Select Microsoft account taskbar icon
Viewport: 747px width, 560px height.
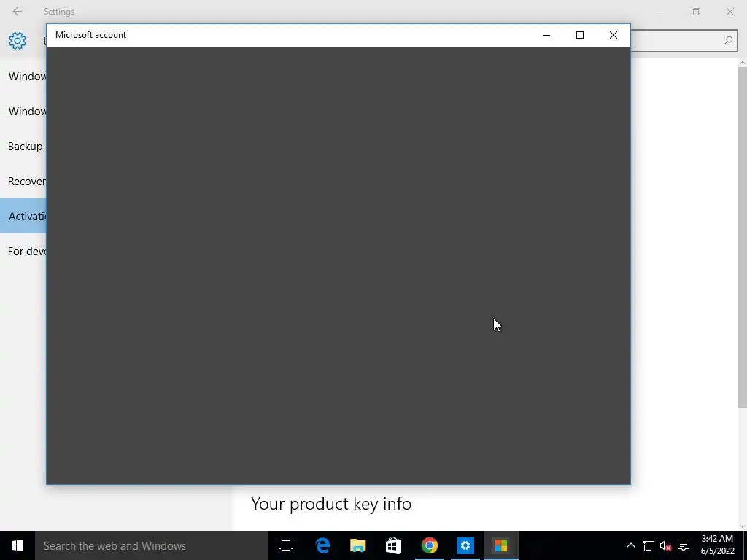point(500,545)
